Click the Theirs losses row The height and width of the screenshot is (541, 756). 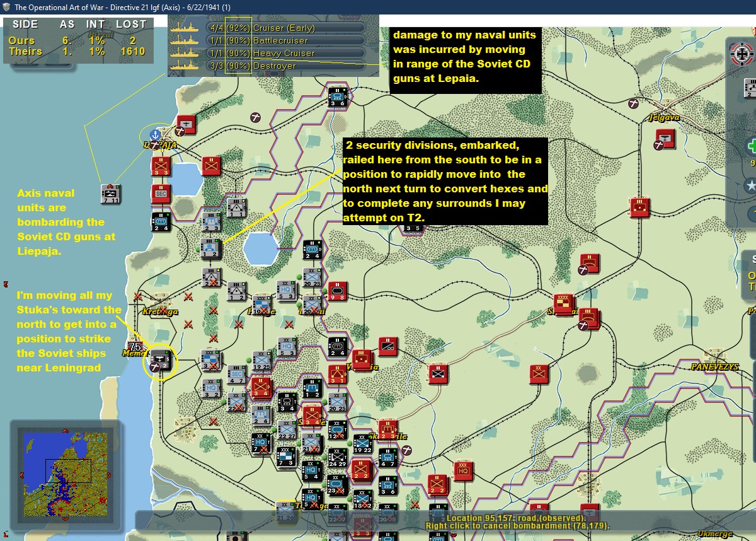point(77,52)
